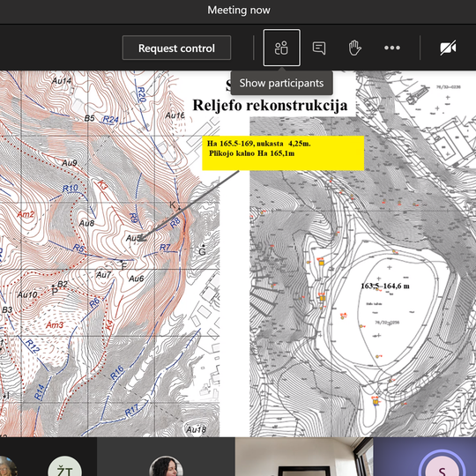Click the R20 stream label
This screenshot has height=476, width=476.
click(141, 94)
